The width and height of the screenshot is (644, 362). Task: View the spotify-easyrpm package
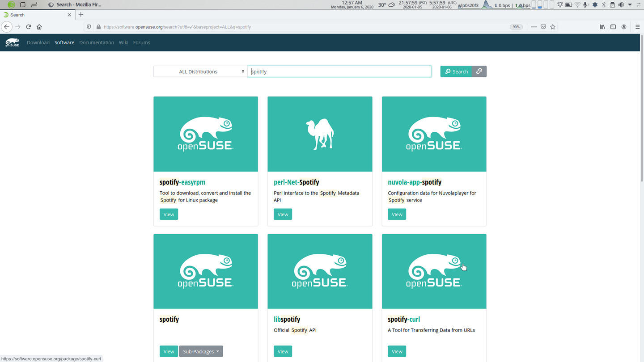click(169, 215)
